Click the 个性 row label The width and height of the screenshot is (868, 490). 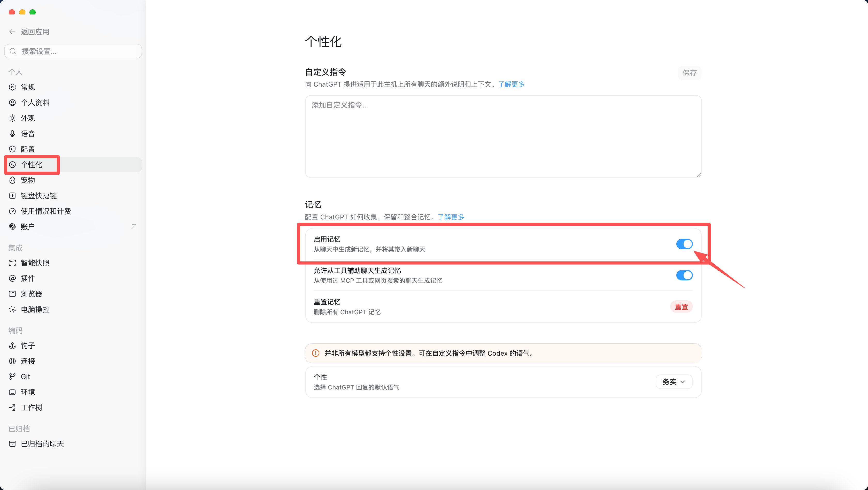[320, 377]
